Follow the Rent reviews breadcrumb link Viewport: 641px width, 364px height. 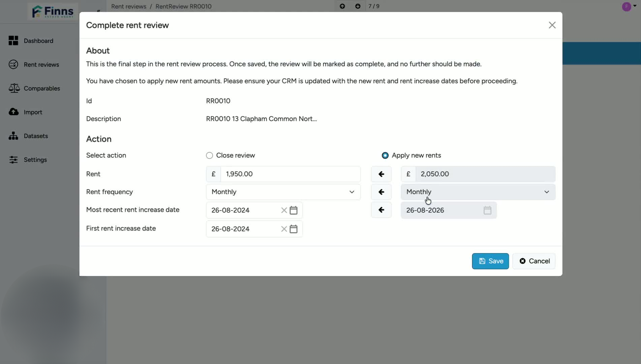[x=129, y=6]
